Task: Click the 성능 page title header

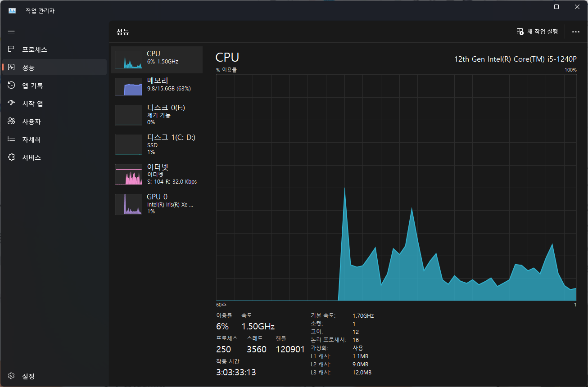Action: pos(122,32)
